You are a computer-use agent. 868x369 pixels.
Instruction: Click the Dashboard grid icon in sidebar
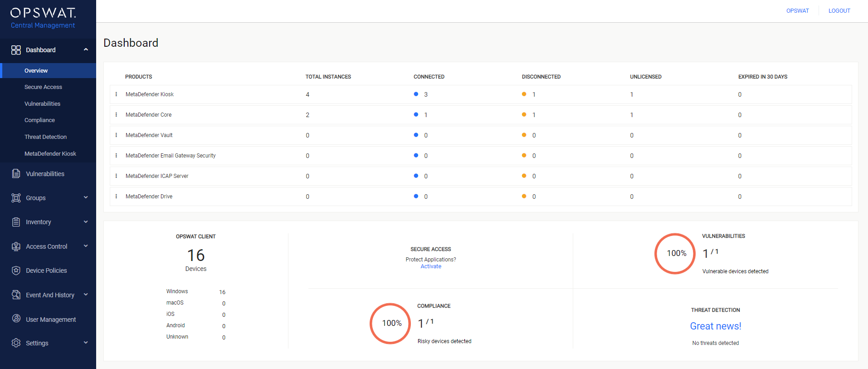pyautogui.click(x=16, y=50)
